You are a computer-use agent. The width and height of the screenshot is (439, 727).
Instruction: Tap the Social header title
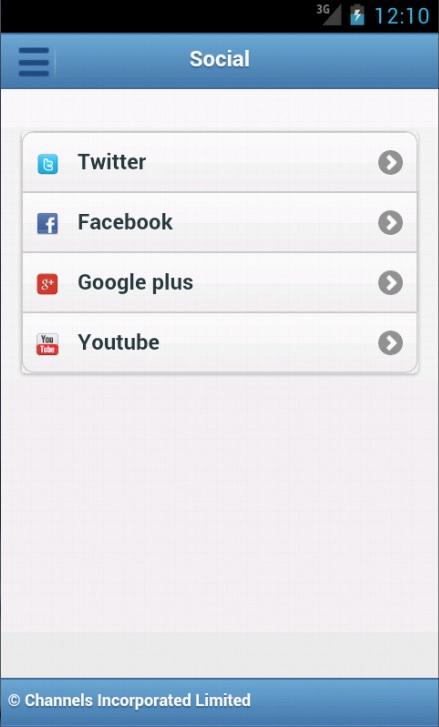[x=220, y=59]
